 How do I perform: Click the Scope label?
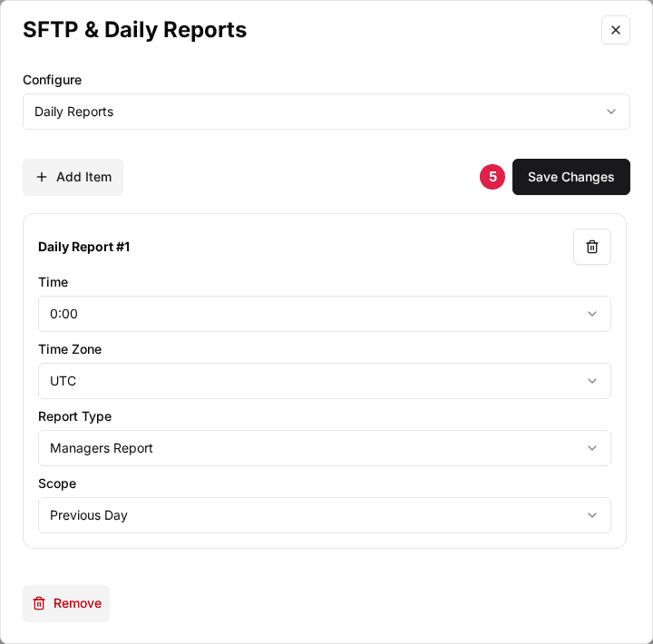(x=57, y=483)
